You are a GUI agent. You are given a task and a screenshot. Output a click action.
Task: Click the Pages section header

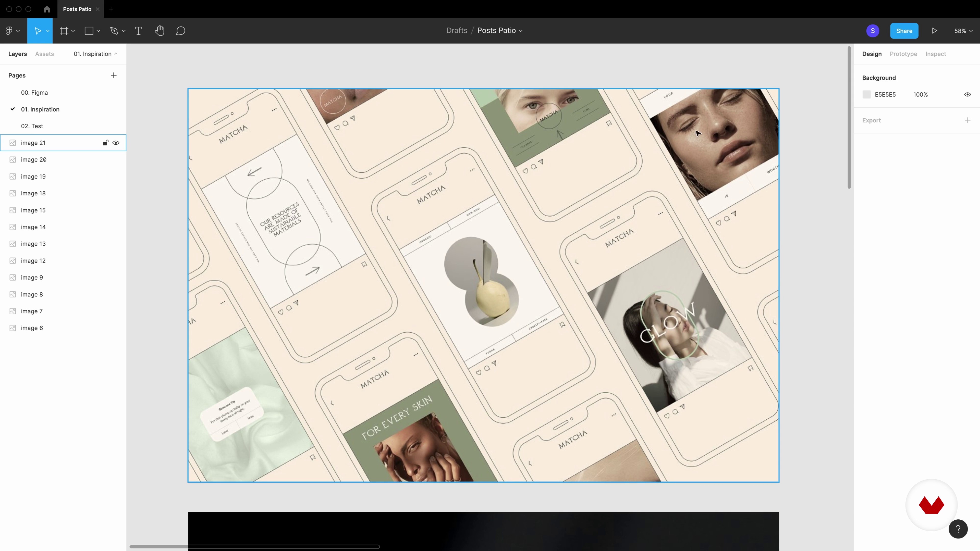pos(17,75)
